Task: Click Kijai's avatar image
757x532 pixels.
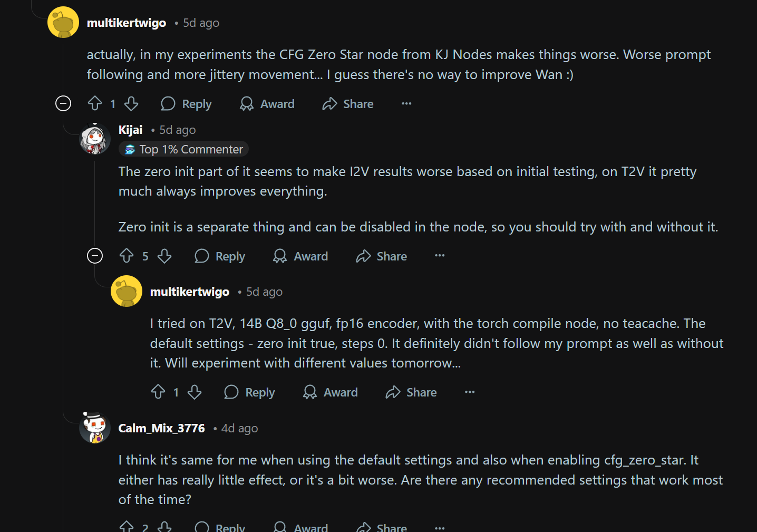Action: coord(95,139)
